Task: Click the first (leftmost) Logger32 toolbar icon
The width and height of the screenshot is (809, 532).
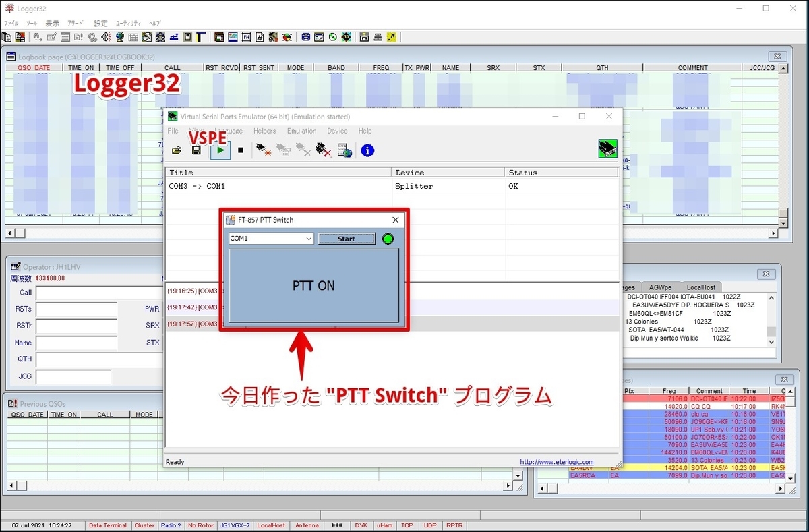Action: click(7, 37)
